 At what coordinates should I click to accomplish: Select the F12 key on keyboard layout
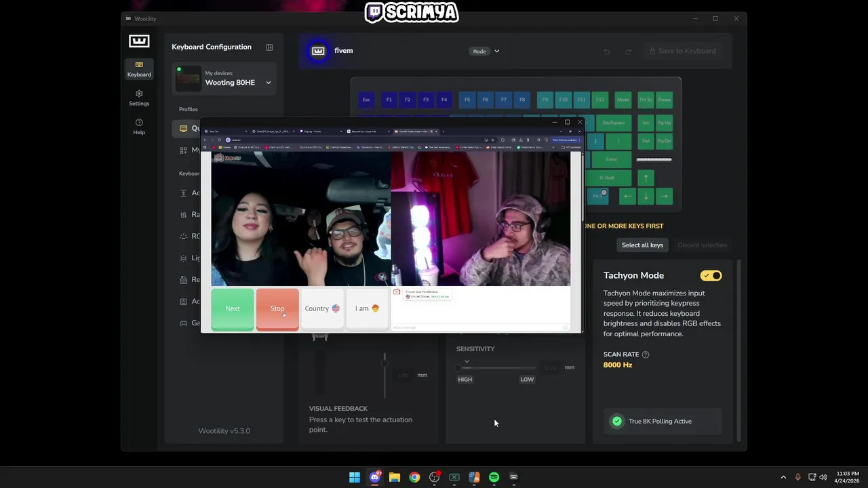tap(600, 100)
